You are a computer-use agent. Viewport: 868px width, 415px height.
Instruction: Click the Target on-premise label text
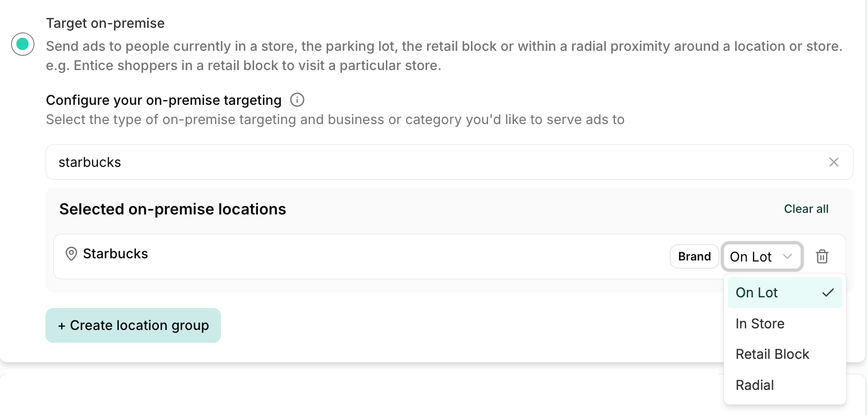pyautogui.click(x=105, y=23)
